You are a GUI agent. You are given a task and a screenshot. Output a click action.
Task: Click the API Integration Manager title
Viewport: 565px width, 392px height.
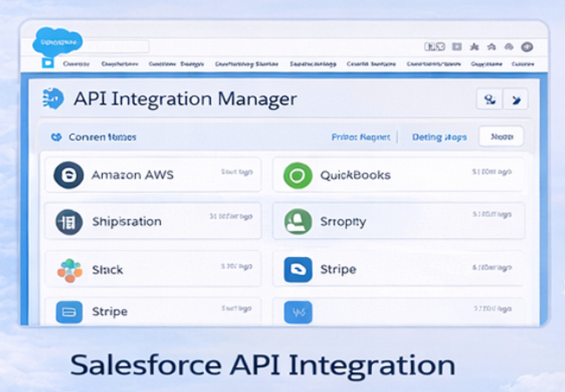(x=185, y=99)
